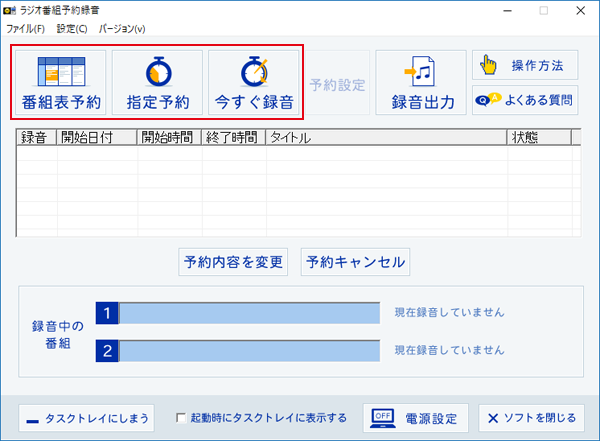Click the 録音中の番組 label
The height and width of the screenshot is (441, 600).
58,335
